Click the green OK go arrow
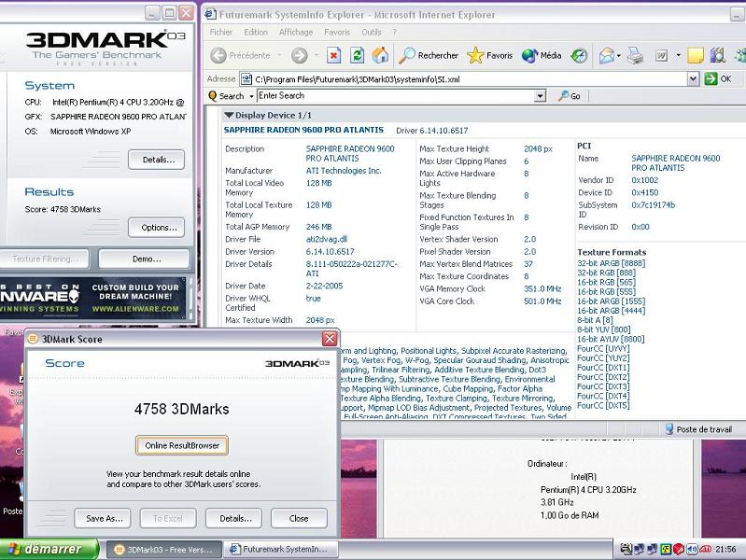The height and width of the screenshot is (560, 746). (711, 79)
